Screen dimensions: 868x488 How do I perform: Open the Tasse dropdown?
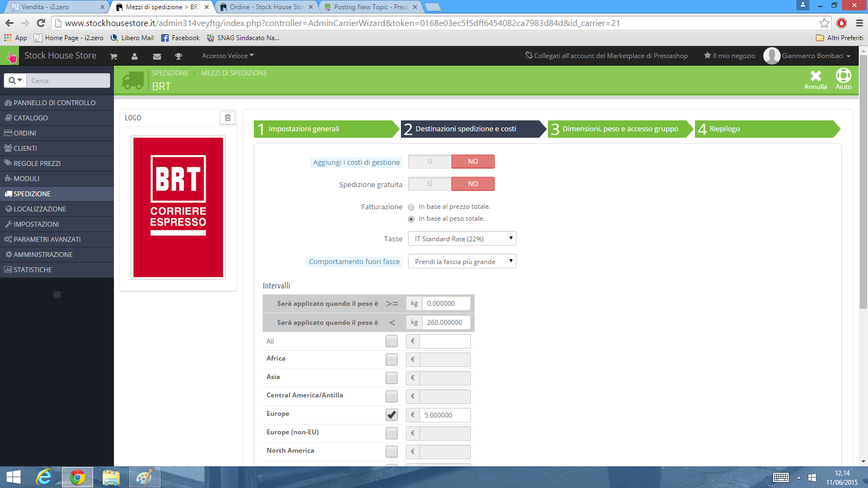pyautogui.click(x=462, y=239)
